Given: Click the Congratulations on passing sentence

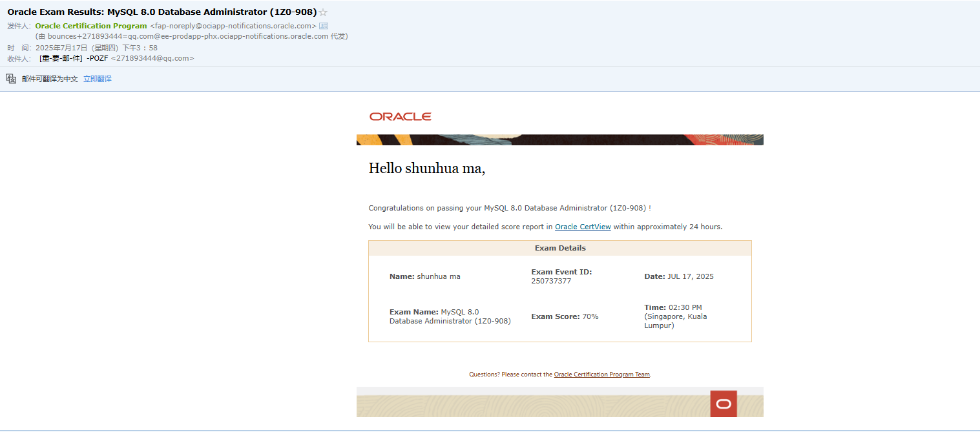Looking at the screenshot, I should pyautogui.click(x=510, y=208).
